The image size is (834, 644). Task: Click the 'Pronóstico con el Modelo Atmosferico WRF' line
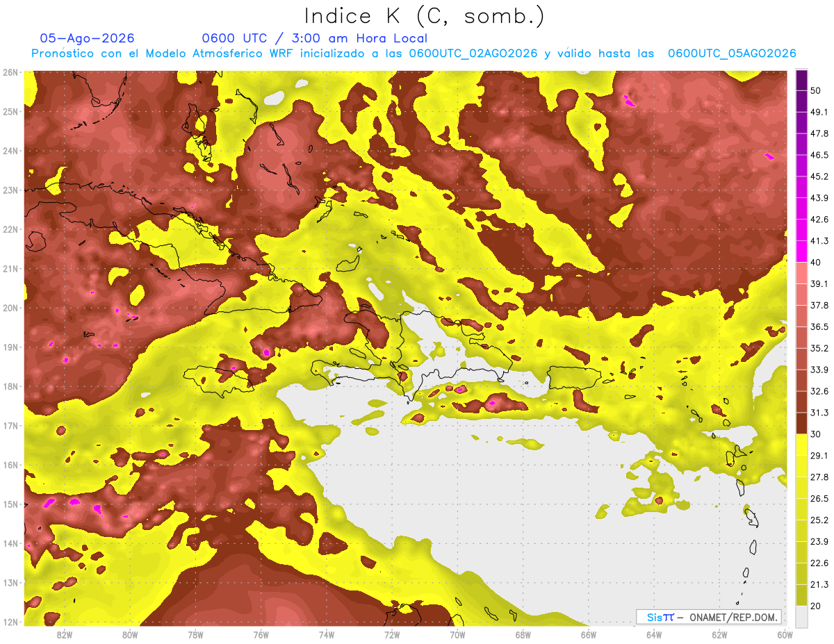pyautogui.click(x=414, y=53)
